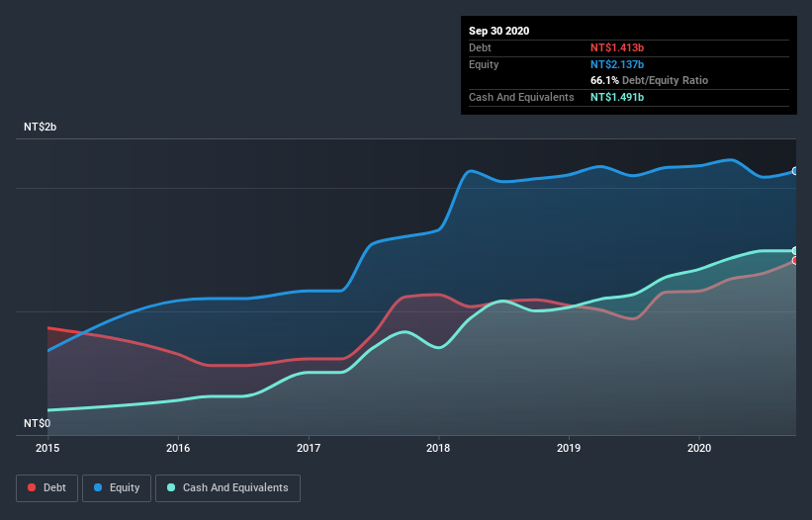Select the 2017 x-axis label

(309, 448)
